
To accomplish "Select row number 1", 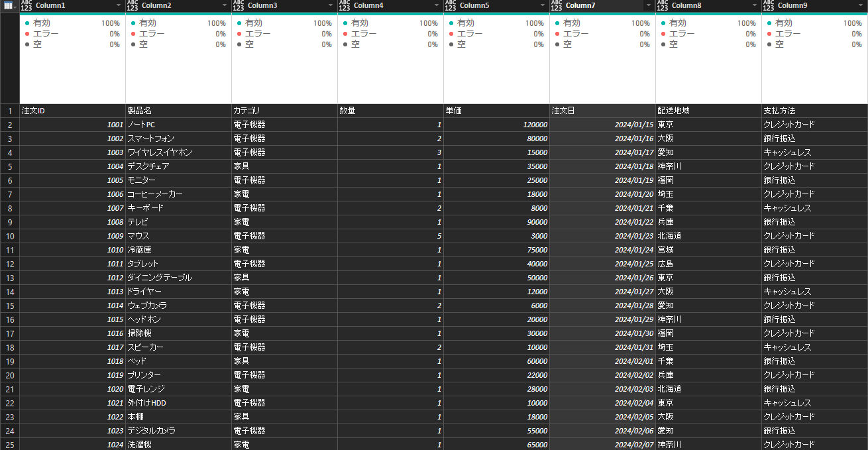I will click(10, 111).
